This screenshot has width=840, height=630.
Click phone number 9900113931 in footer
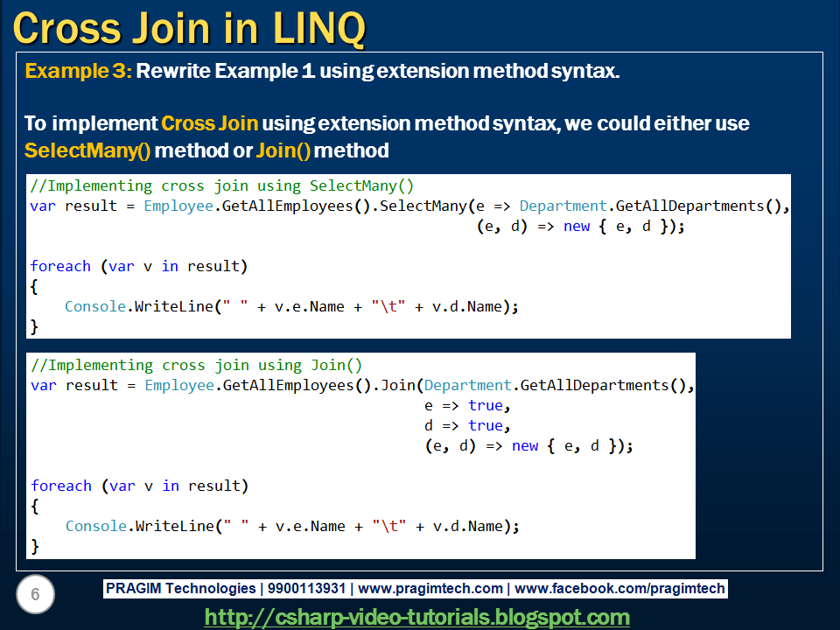[x=306, y=588]
